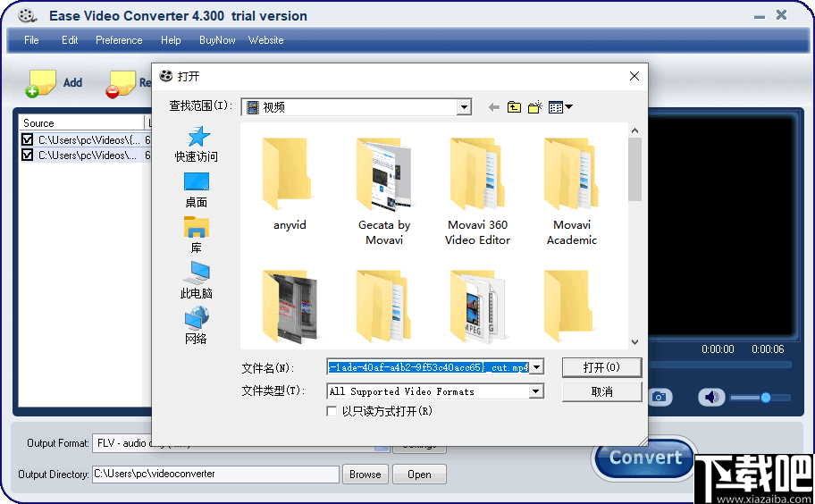The width and height of the screenshot is (815, 504).
Task: Open the Gecata by Movavi folder
Action: point(384,191)
